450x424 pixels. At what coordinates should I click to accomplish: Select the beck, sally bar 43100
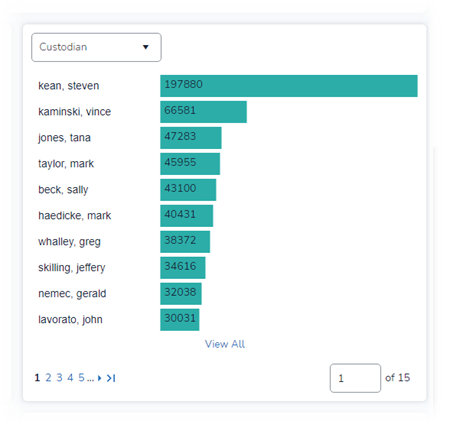coord(188,190)
